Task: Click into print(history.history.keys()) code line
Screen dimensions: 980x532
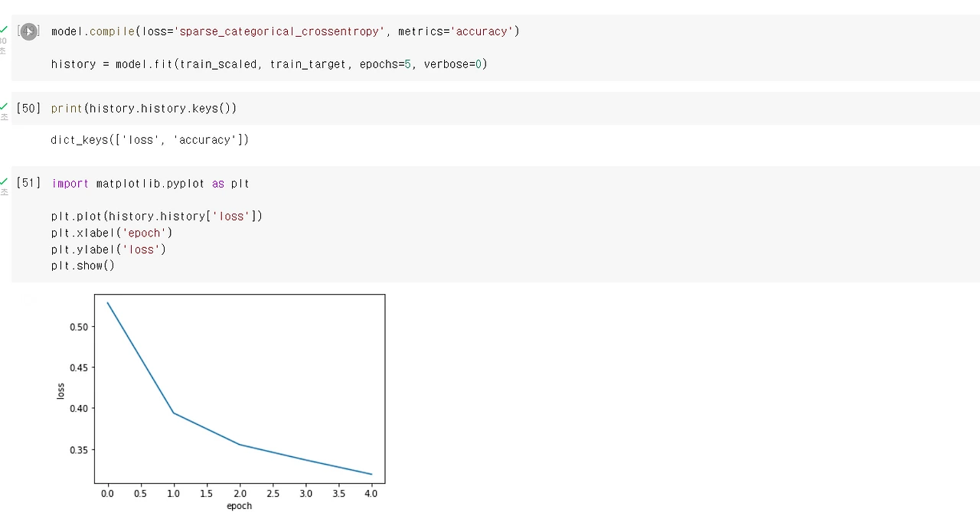Action: pos(144,109)
